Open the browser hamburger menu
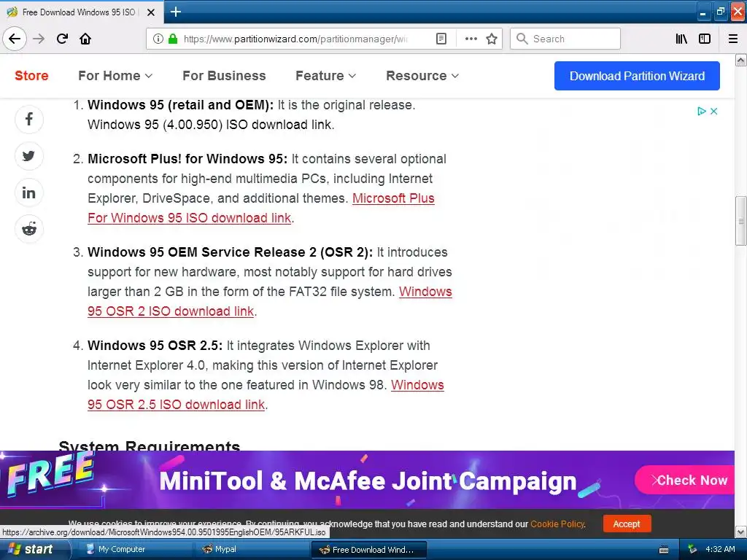The width and height of the screenshot is (747, 560). 733,39
